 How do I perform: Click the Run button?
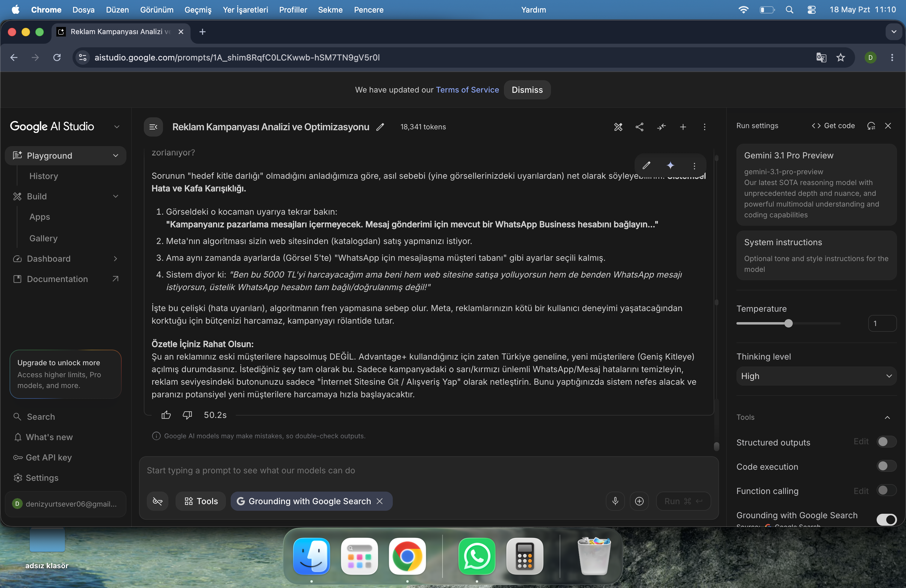[683, 501]
